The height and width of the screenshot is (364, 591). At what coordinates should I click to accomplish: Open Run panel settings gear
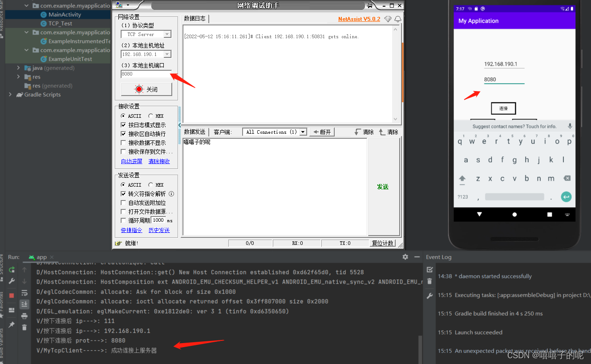coord(405,257)
